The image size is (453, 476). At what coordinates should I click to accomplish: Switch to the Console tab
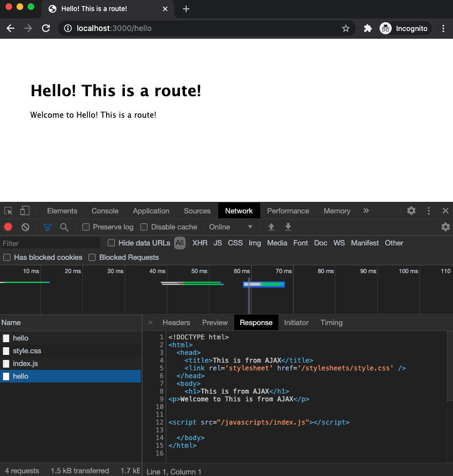point(105,211)
